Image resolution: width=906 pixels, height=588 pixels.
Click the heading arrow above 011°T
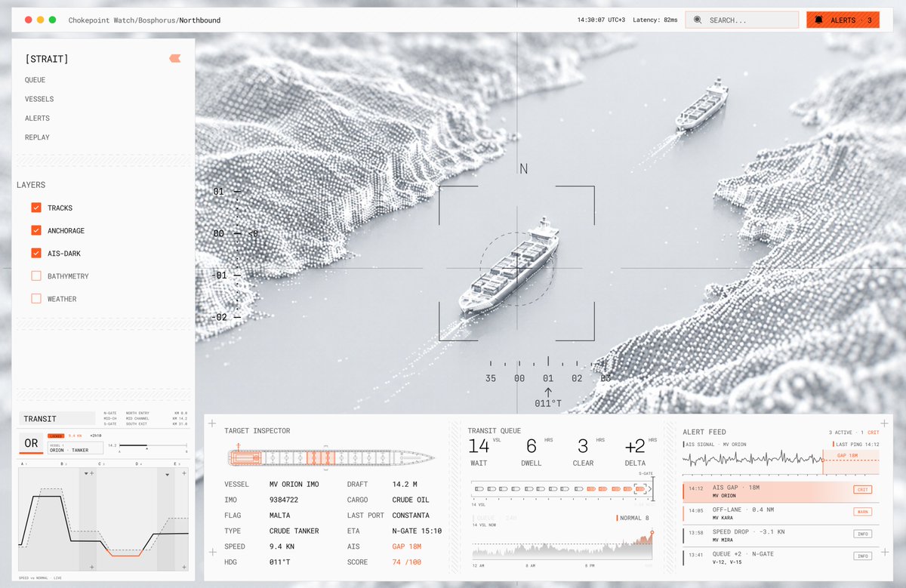(x=548, y=392)
